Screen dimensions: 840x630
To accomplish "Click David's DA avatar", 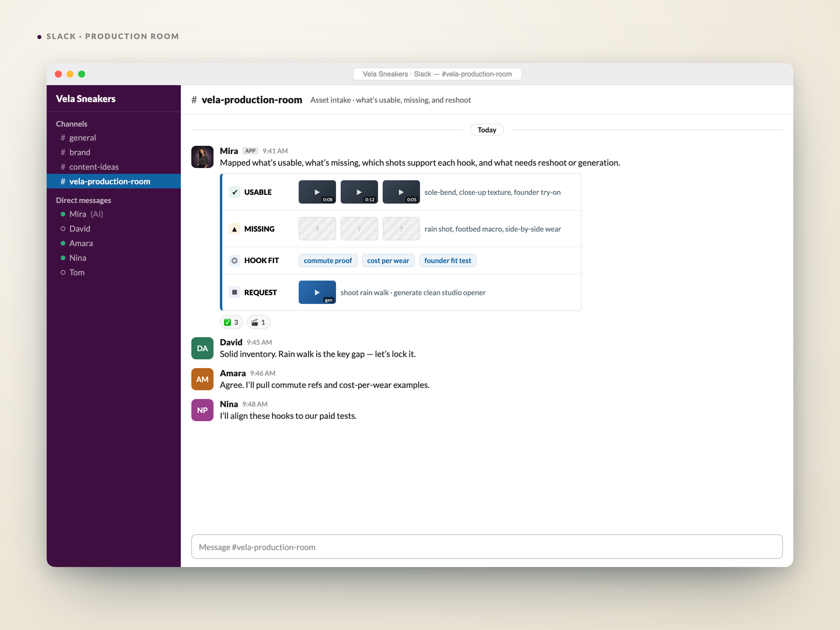I will click(x=202, y=348).
